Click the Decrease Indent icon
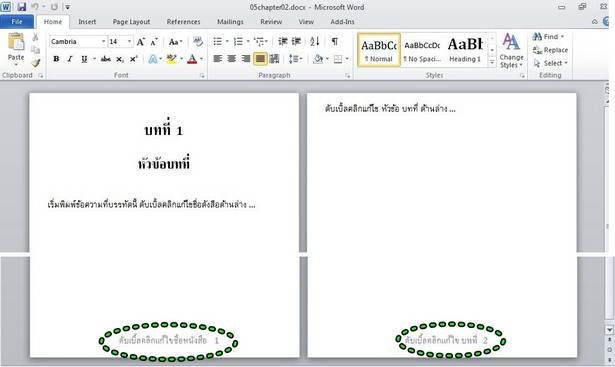The image size is (615, 367). [x=282, y=42]
